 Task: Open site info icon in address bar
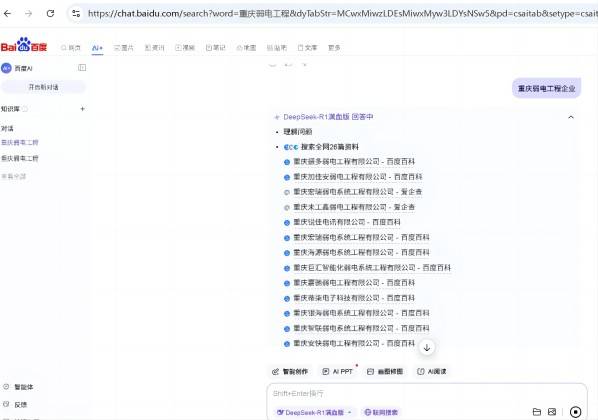point(76,13)
